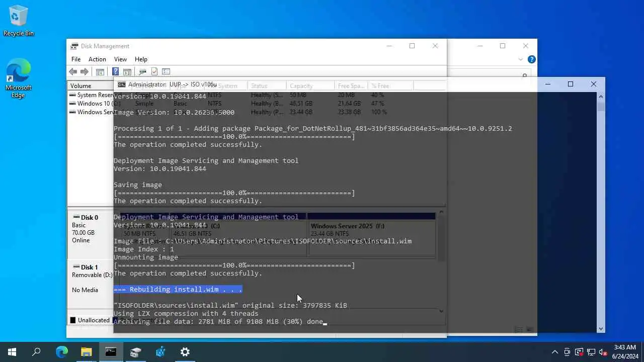Open the blue gear tool taskbar icon

(160, 352)
